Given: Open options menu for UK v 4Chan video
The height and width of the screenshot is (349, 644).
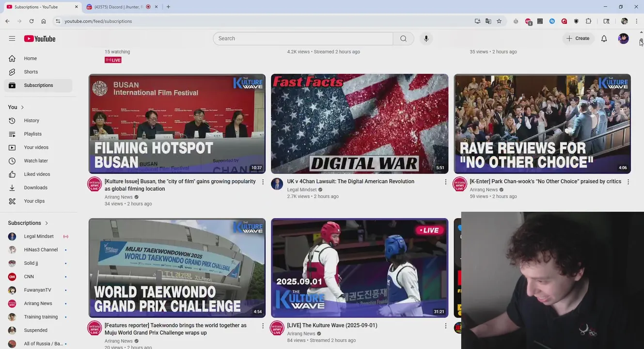Looking at the screenshot, I should click(x=446, y=182).
